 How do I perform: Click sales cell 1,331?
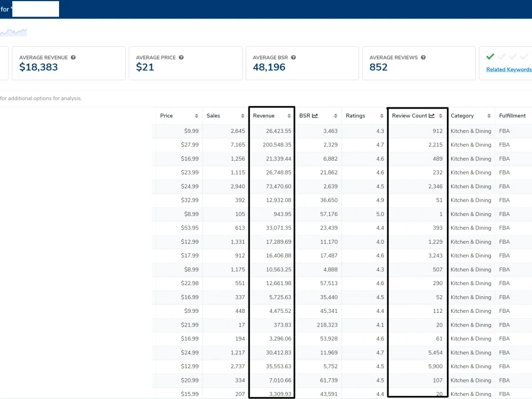coord(238,242)
